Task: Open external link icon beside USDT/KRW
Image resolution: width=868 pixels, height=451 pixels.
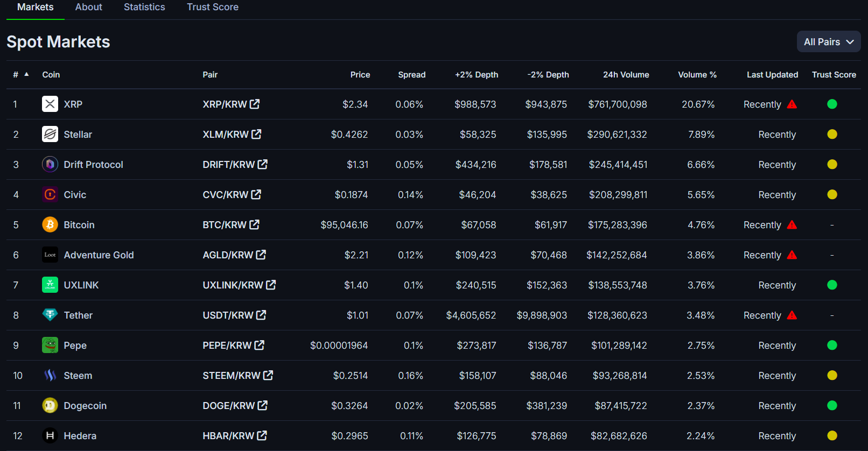Action: tap(261, 315)
